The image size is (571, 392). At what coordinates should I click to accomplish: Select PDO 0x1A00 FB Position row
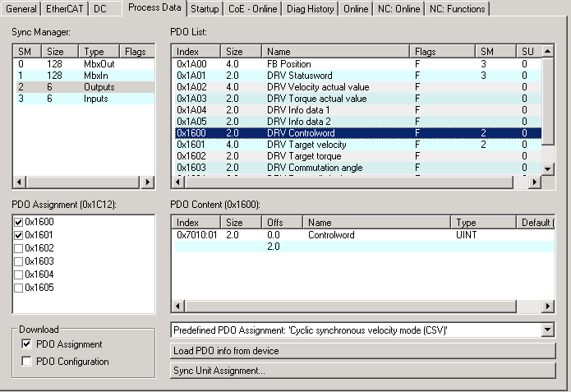[x=357, y=64]
